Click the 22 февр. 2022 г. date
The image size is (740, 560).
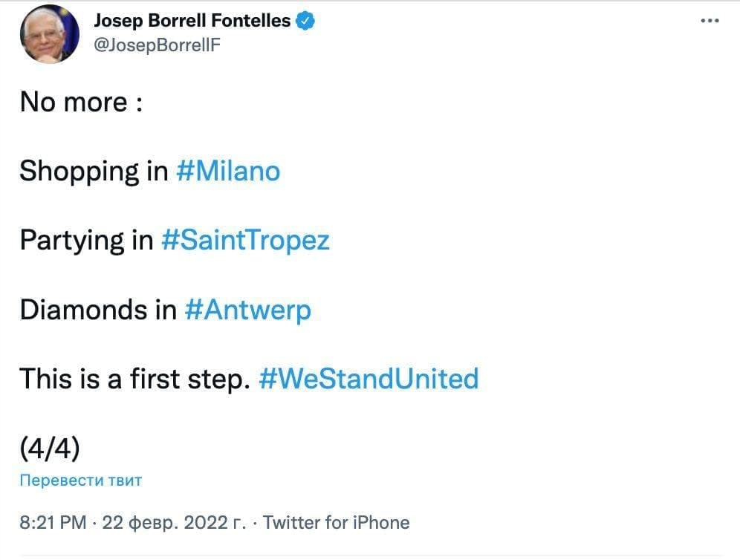coord(174,523)
